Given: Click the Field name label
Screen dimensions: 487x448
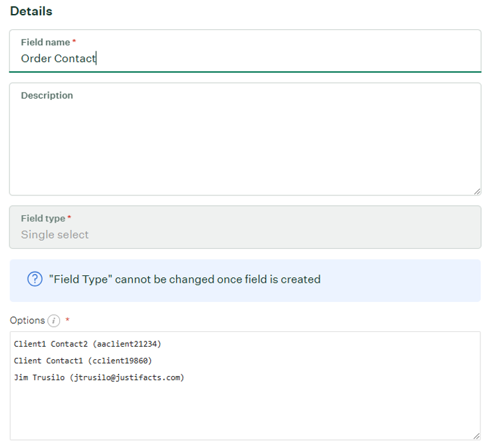Looking at the screenshot, I should coord(45,42).
